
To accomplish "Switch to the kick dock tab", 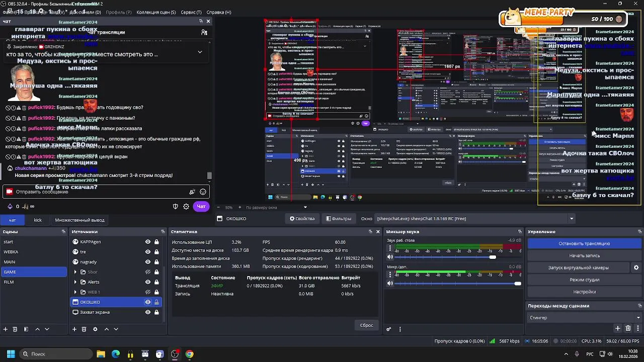I will pyautogui.click(x=38, y=220).
